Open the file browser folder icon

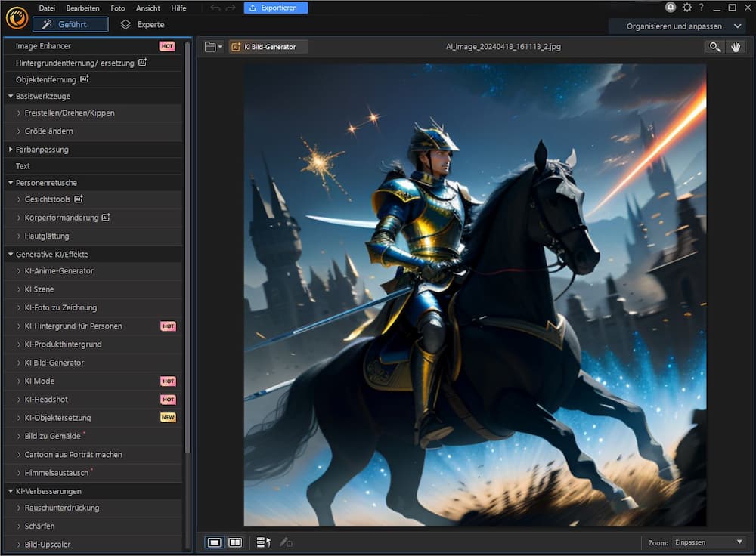(209, 46)
